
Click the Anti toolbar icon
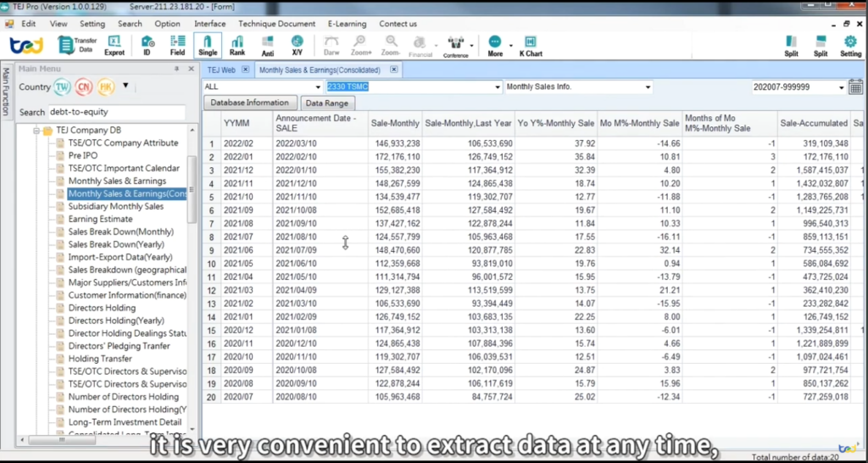pos(267,46)
